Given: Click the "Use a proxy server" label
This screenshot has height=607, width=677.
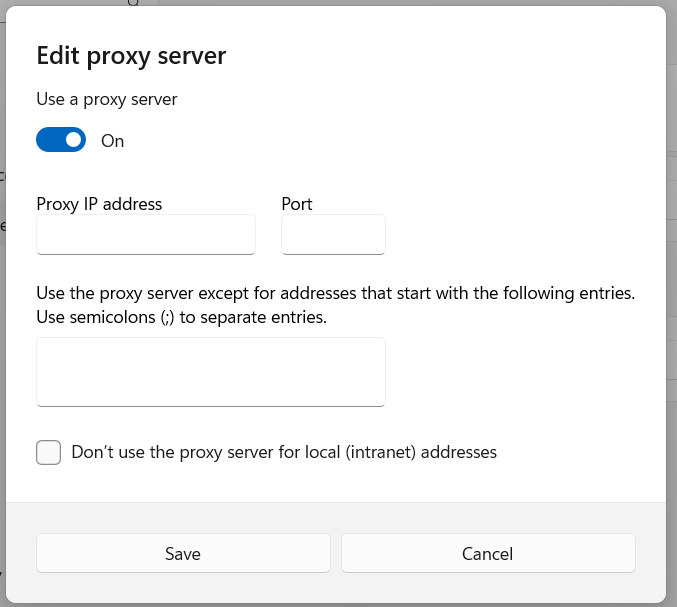Looking at the screenshot, I should pos(107,99).
